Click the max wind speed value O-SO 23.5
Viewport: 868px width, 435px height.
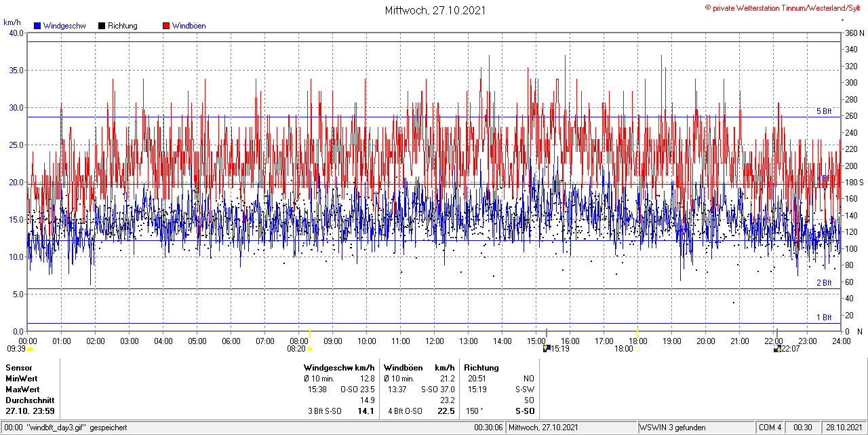(357, 390)
